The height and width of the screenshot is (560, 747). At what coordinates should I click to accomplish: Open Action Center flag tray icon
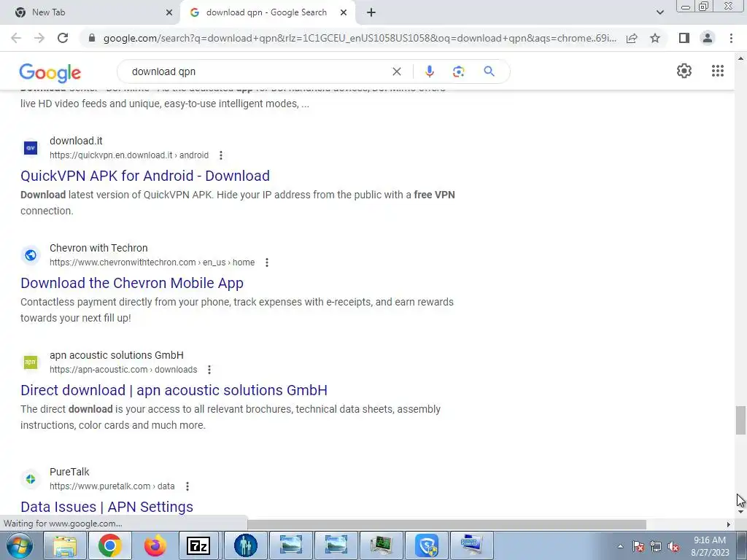tap(638, 547)
